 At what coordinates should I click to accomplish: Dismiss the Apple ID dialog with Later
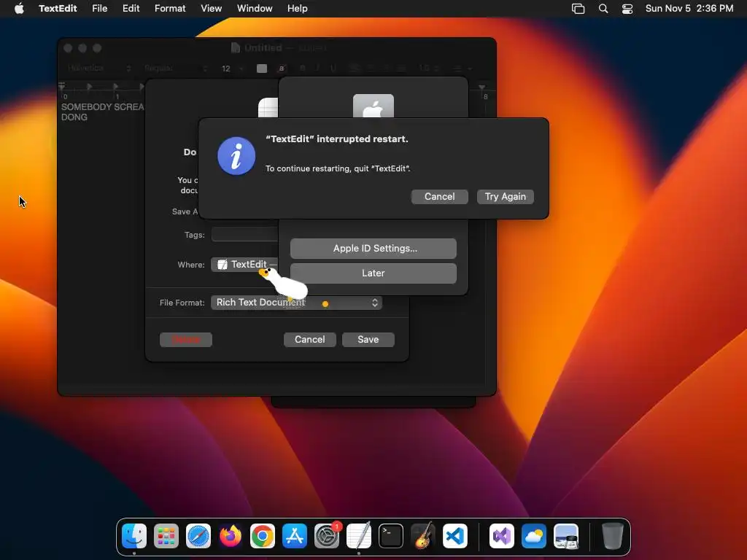click(373, 273)
